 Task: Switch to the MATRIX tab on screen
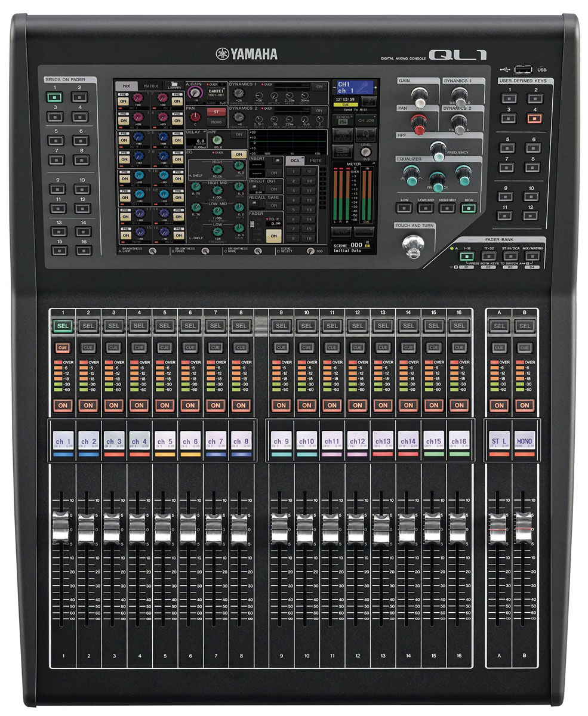(x=150, y=86)
